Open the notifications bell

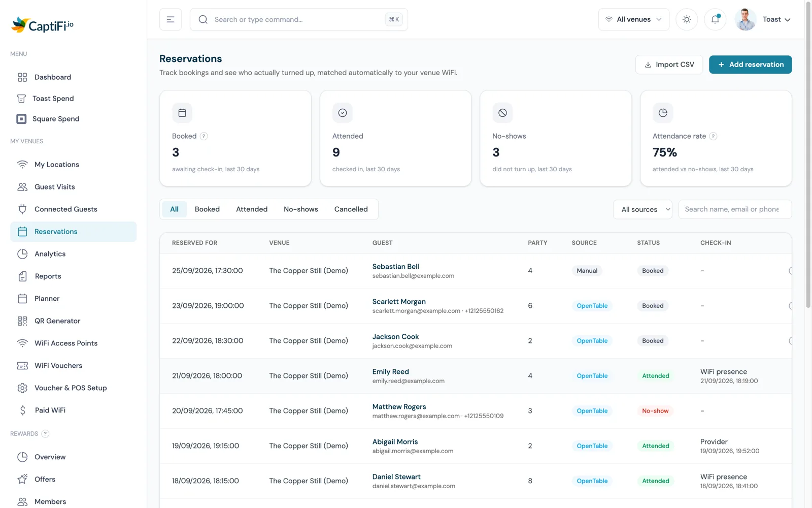pyautogui.click(x=715, y=19)
